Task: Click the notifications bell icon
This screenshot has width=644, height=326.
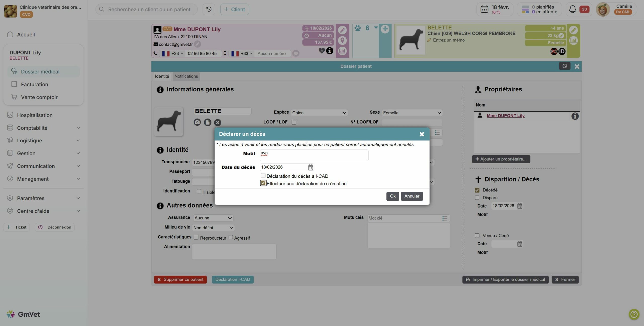Action: click(572, 9)
